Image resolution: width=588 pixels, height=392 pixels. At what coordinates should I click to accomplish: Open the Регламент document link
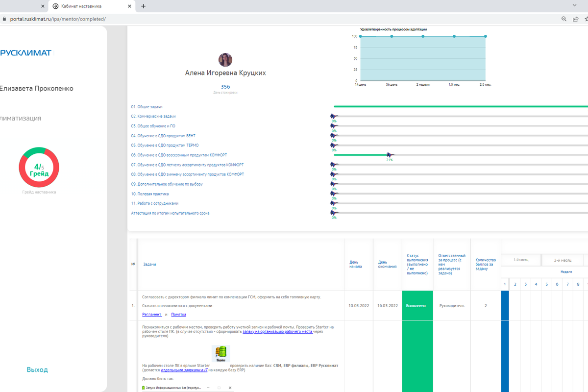pyautogui.click(x=152, y=315)
